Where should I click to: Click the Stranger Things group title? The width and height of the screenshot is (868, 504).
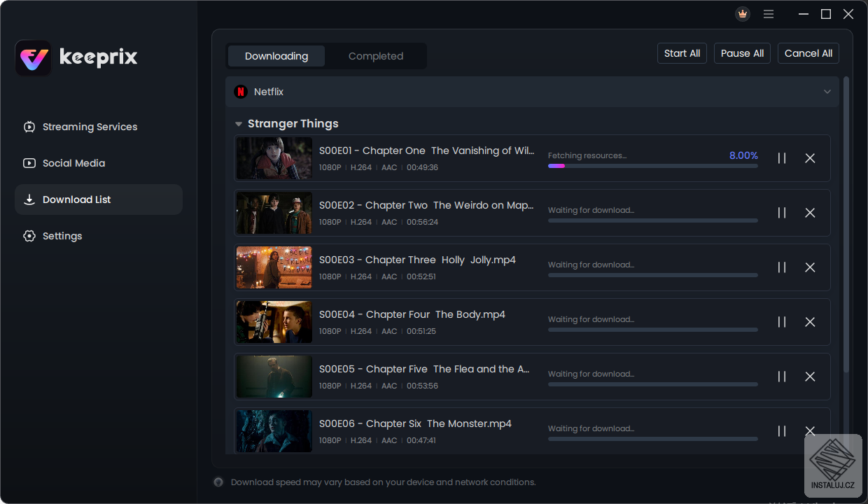point(293,124)
